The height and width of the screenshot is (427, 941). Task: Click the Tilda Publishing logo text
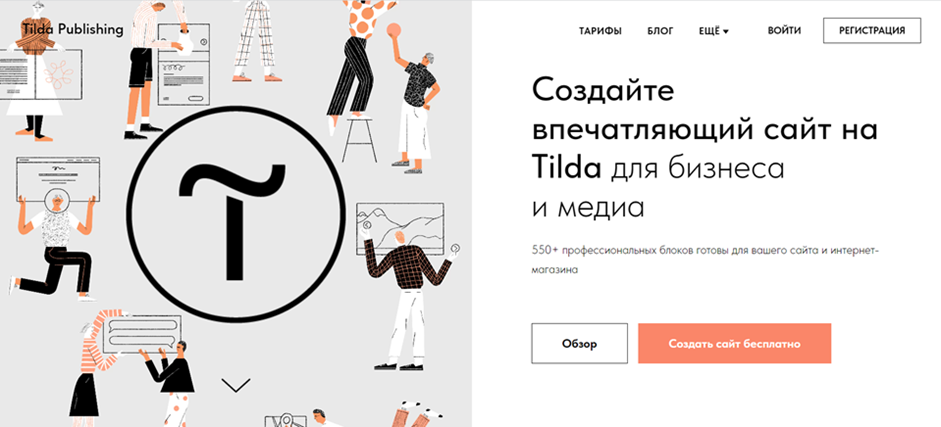pos(73,29)
